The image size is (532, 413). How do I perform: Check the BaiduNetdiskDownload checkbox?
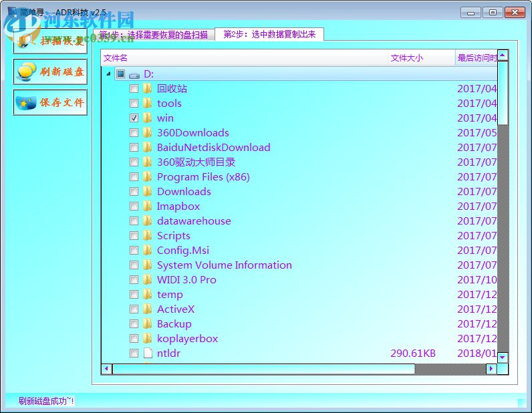point(134,147)
